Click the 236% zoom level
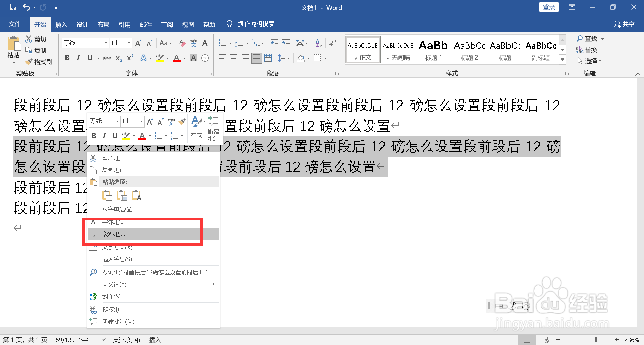The height and width of the screenshot is (345, 644). [632, 340]
